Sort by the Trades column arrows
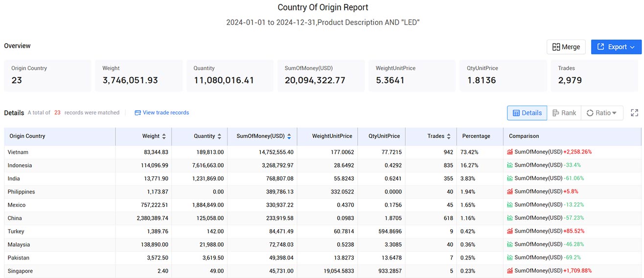 449,136
